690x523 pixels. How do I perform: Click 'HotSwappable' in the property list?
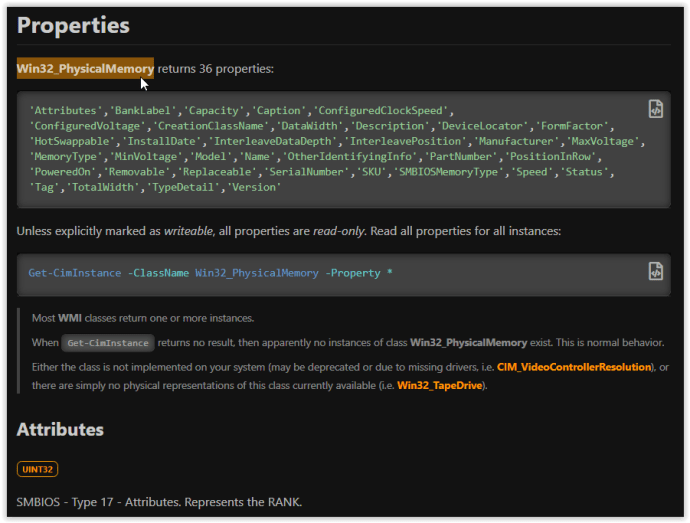point(72,141)
